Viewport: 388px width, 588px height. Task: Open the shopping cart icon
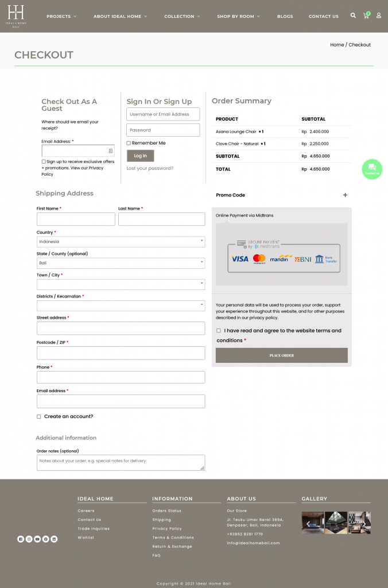point(366,16)
